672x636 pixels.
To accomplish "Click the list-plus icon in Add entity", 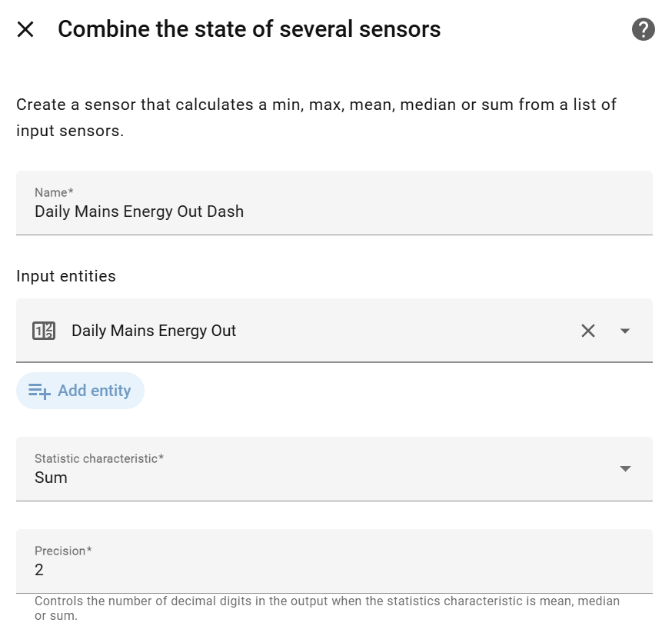I will click(39, 391).
